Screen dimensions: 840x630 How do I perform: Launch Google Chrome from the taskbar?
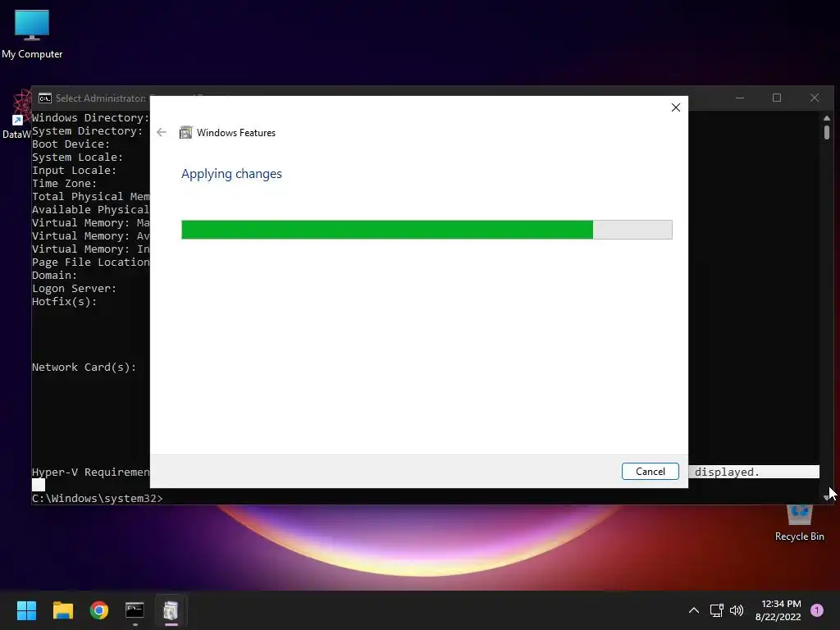pos(99,610)
